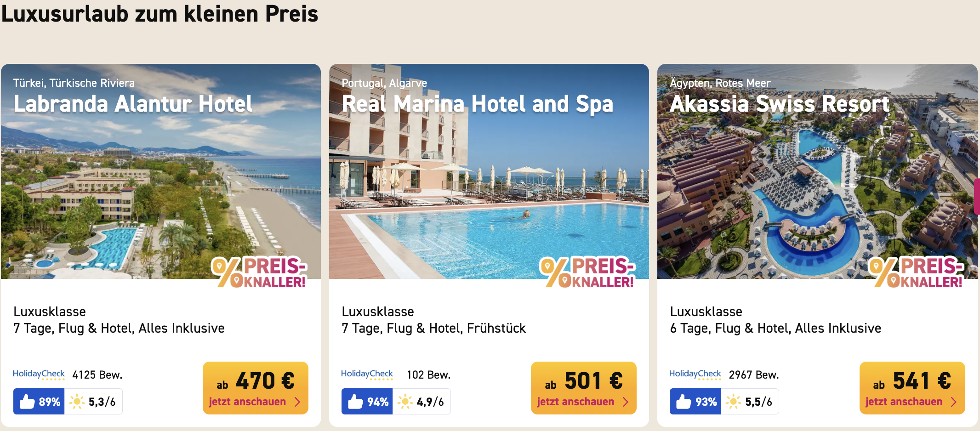Click the 89% thumbs-up rating badge
Viewport: 980px width, 431px height.
click(x=39, y=402)
